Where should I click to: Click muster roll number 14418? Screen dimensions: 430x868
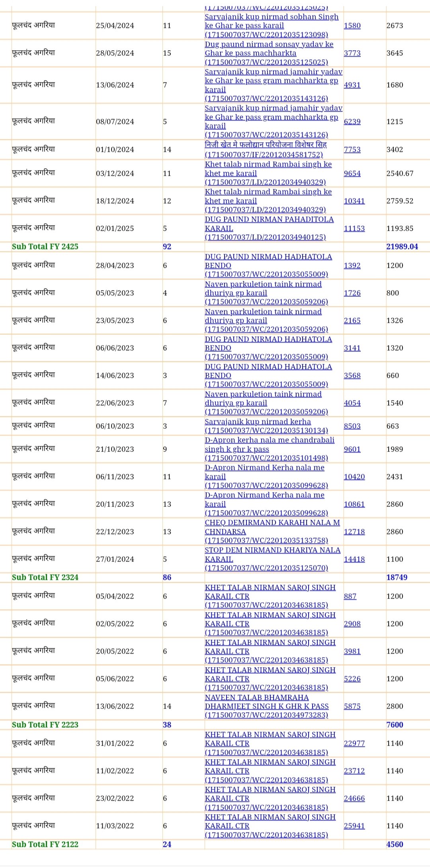click(354, 559)
